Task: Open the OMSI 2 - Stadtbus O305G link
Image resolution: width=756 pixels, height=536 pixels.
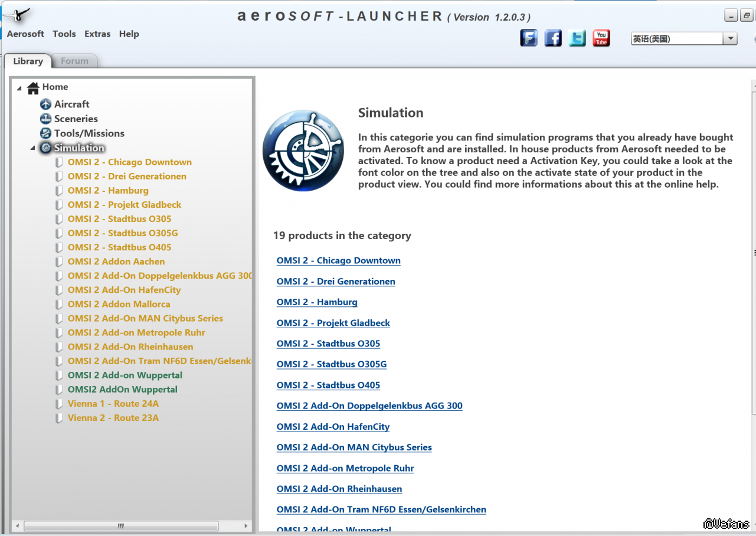Action: (x=332, y=364)
